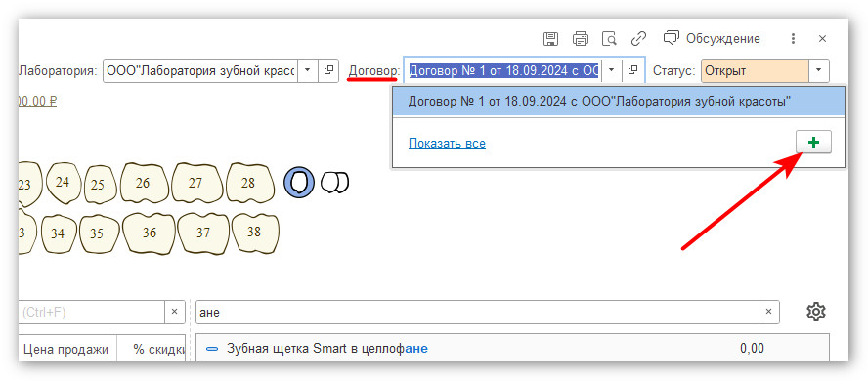Select tooth 34 on the chart

(x=59, y=233)
